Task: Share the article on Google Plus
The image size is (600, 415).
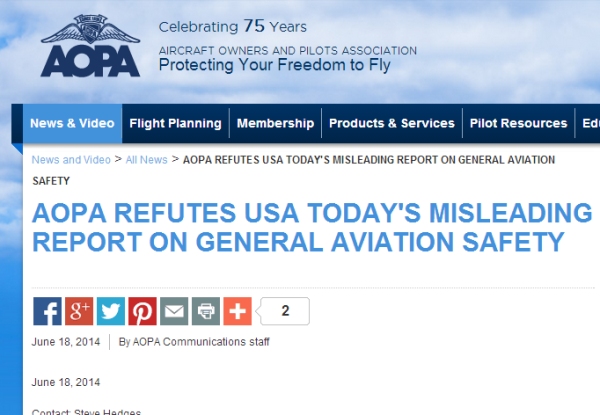Action: (79, 311)
